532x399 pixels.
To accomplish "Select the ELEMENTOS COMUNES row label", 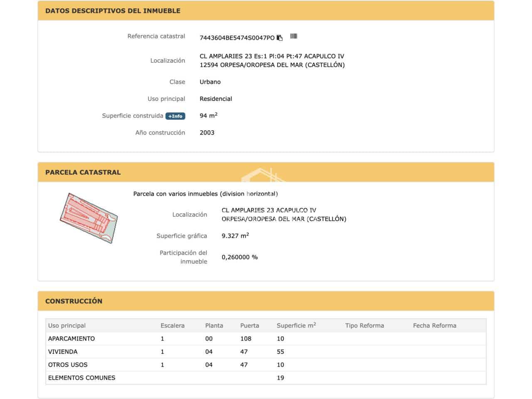I will (82, 378).
